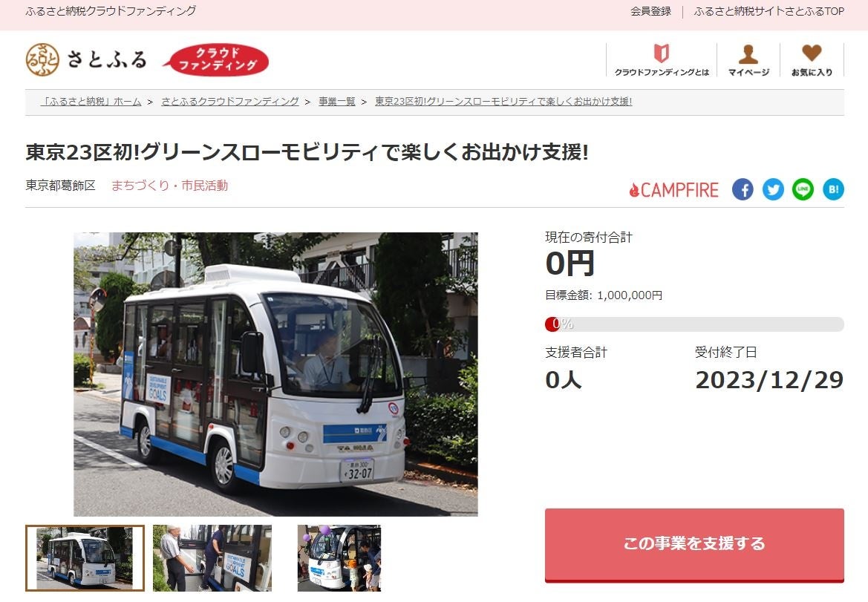This screenshot has width=868, height=602.
Task: Open 事業一覧 breadcrumb link
Action: point(337,102)
